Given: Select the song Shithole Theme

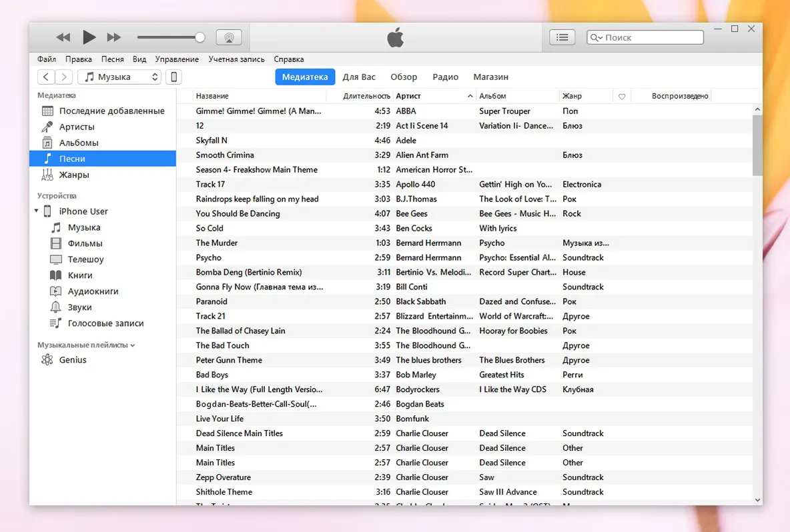Looking at the screenshot, I should (464, 492).
